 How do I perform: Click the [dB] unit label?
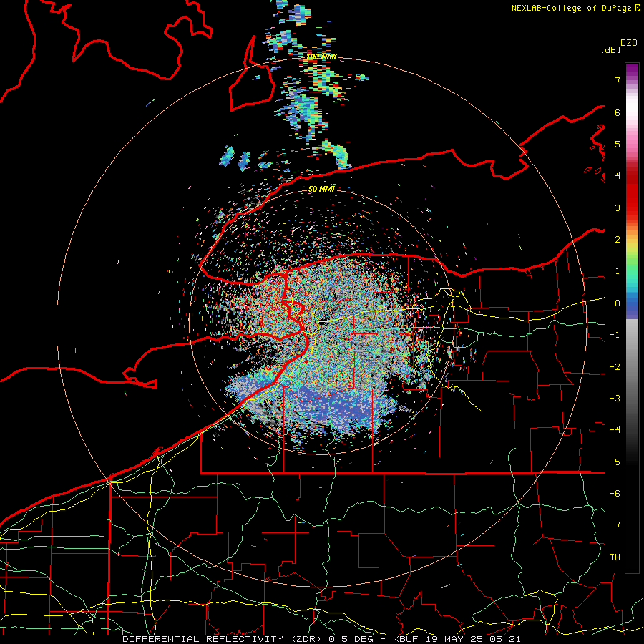tap(610, 49)
